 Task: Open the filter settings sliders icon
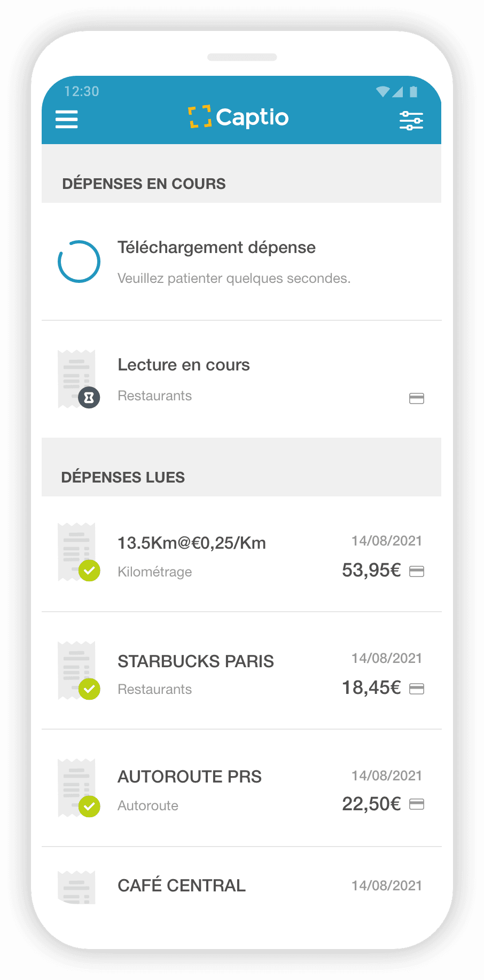tap(411, 121)
